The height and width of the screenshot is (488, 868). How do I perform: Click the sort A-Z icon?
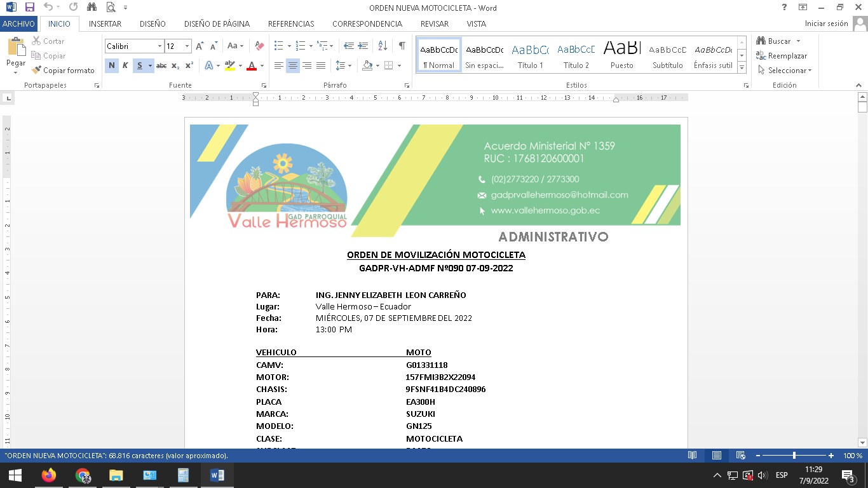coord(383,46)
